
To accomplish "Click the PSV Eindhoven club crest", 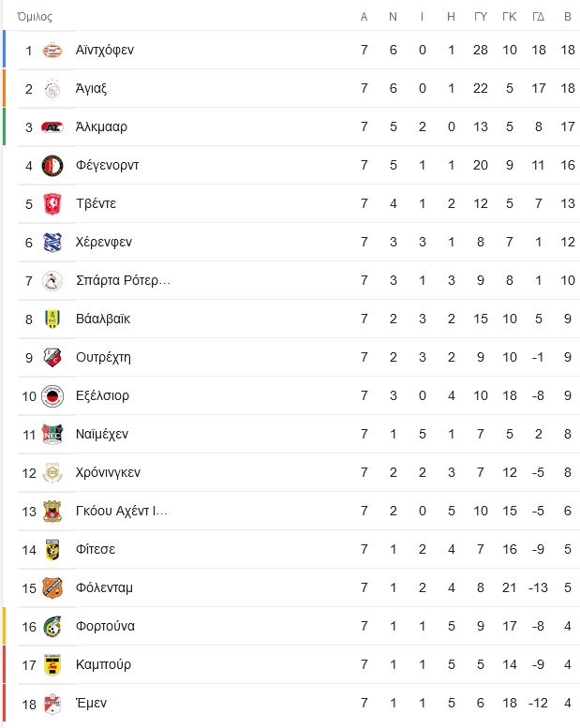I will [52, 50].
